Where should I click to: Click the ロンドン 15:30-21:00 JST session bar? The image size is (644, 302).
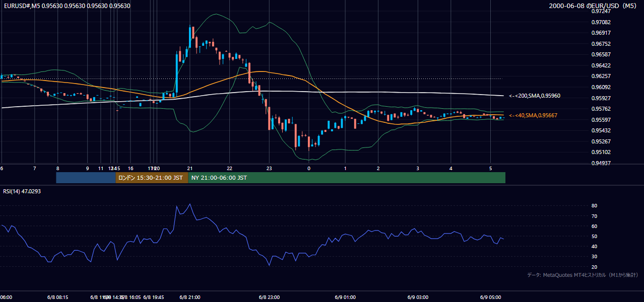pos(152,178)
